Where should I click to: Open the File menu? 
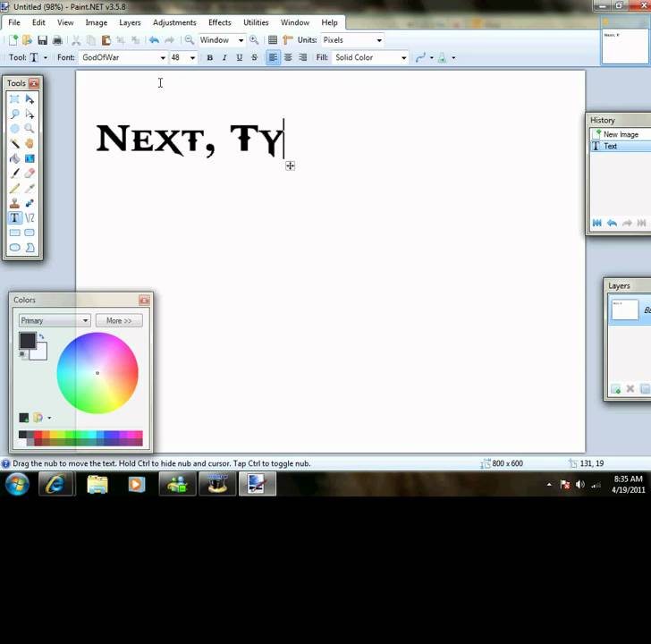click(14, 22)
